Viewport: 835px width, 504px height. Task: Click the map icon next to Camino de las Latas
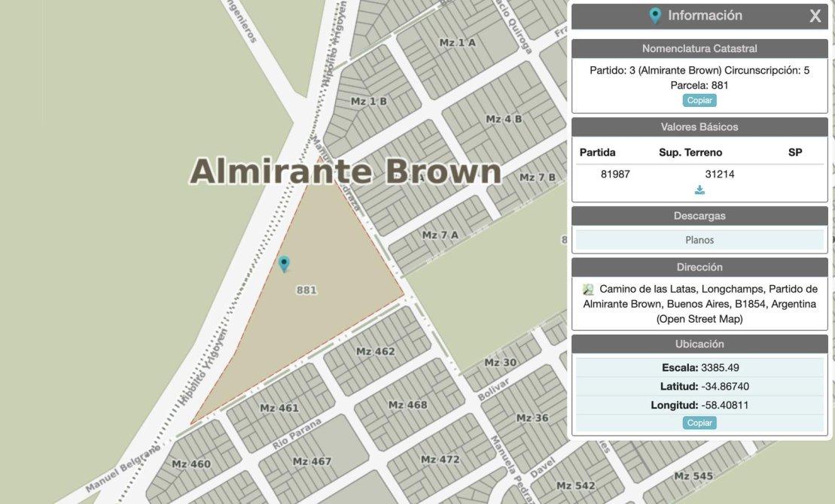588,290
